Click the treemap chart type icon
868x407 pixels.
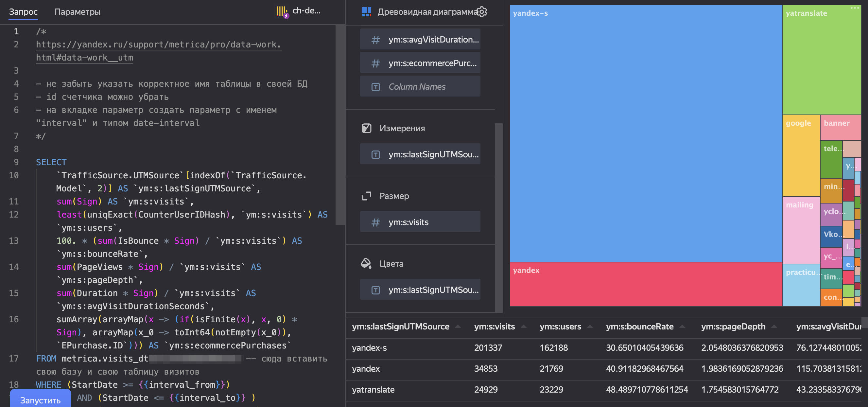366,12
